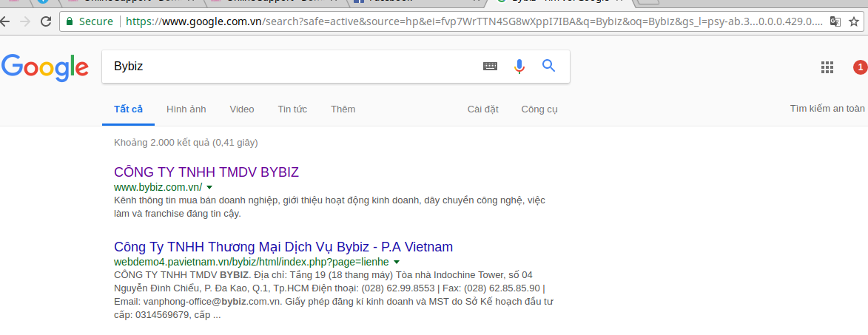868x335 pixels.
Task: Click the URL in the address bar
Action: point(474,21)
